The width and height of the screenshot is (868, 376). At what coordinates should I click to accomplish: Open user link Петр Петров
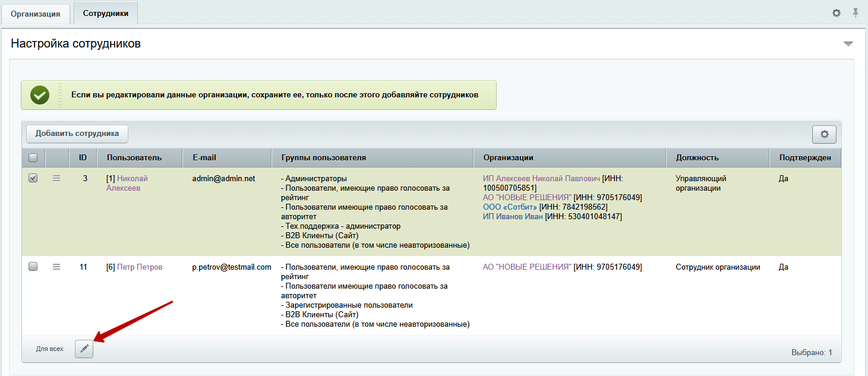coord(140,267)
